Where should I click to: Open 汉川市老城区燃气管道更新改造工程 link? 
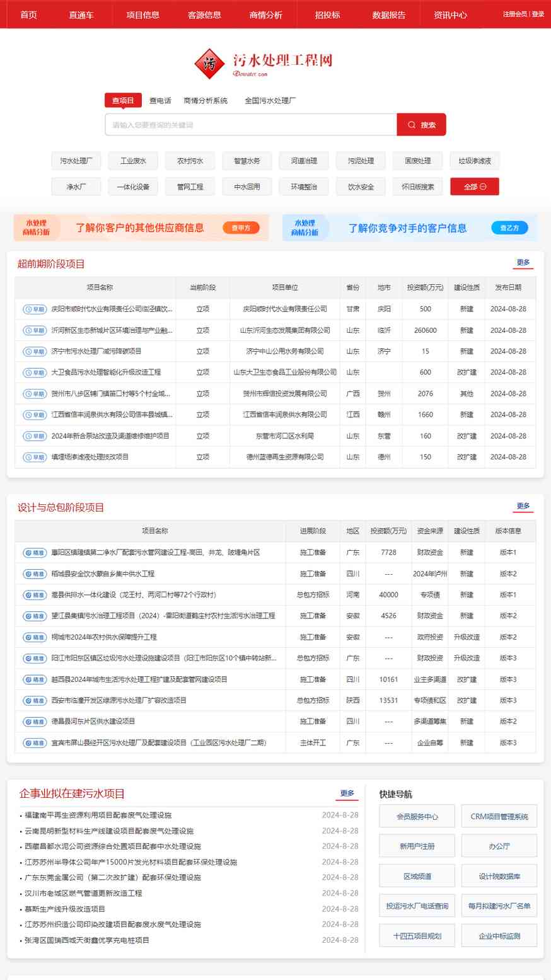[x=83, y=893]
